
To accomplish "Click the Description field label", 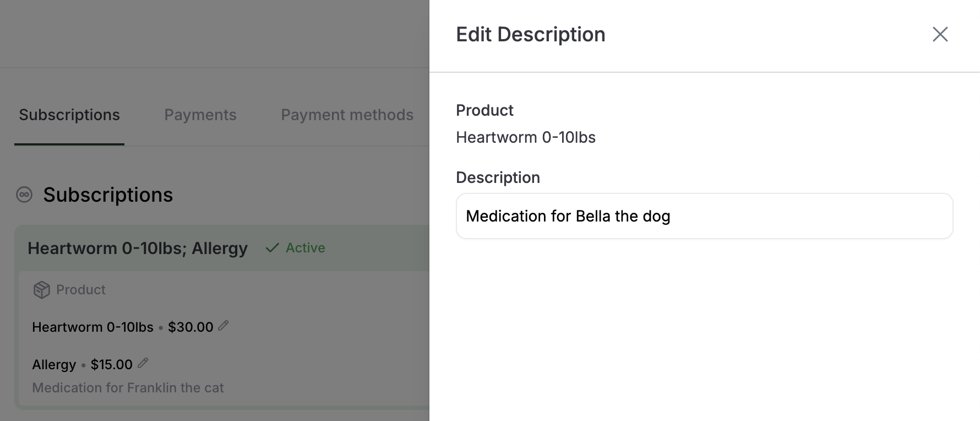I will [x=498, y=177].
